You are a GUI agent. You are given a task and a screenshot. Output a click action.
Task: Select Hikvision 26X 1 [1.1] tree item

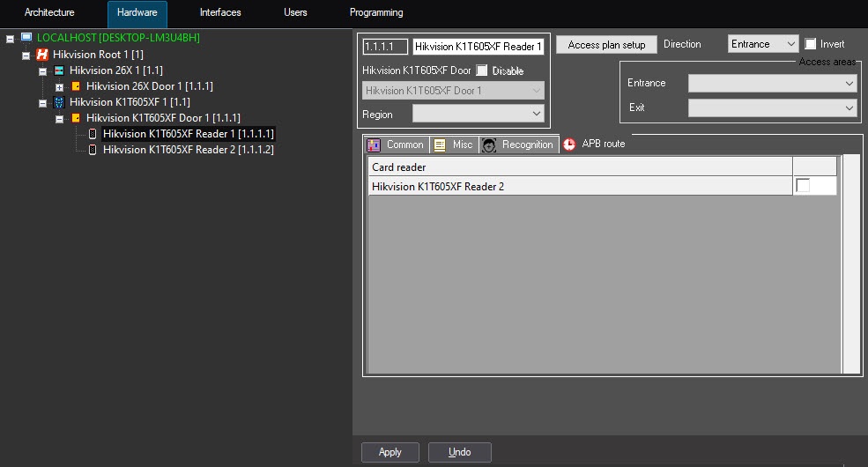[116, 70]
